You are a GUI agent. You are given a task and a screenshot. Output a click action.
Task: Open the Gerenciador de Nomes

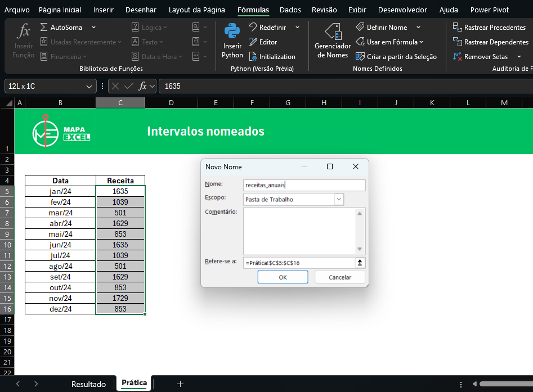pyautogui.click(x=333, y=40)
